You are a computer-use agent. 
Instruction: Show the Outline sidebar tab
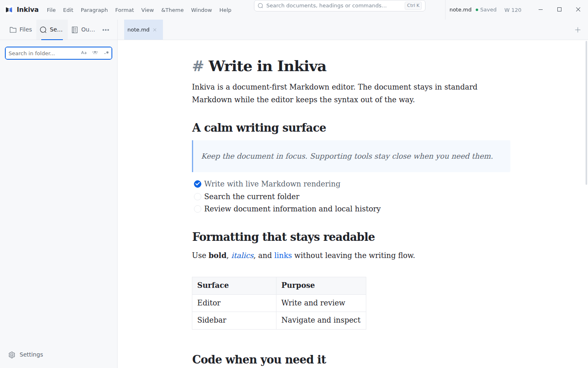pyautogui.click(x=83, y=30)
